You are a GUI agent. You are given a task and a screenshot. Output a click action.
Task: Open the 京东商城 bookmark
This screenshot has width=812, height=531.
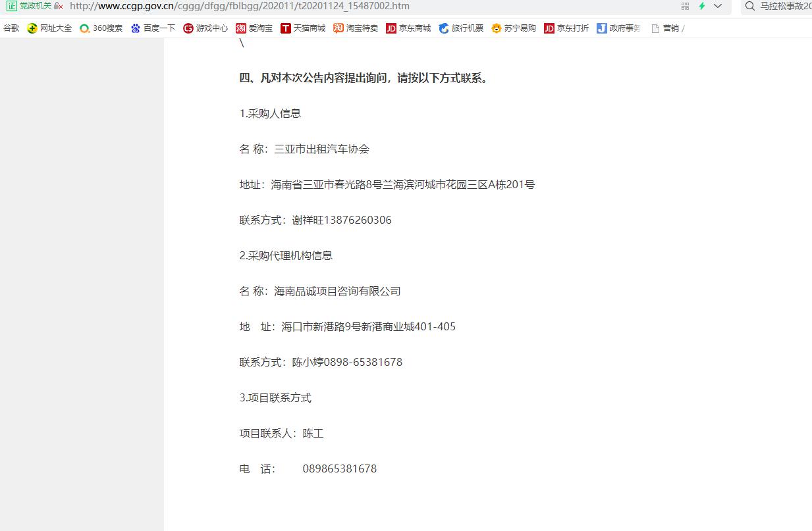pyautogui.click(x=408, y=28)
